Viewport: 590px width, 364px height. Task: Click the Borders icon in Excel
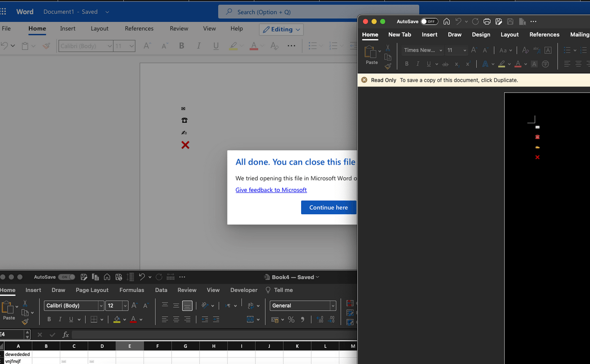[x=94, y=320]
